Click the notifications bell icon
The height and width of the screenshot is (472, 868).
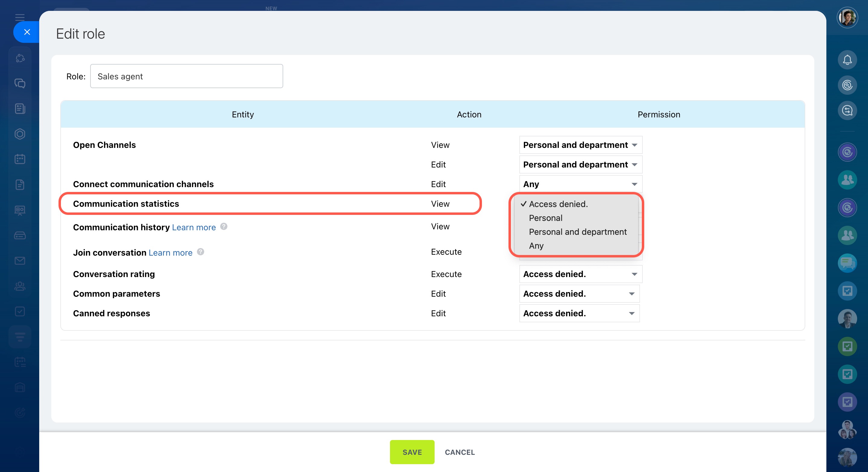pyautogui.click(x=847, y=60)
